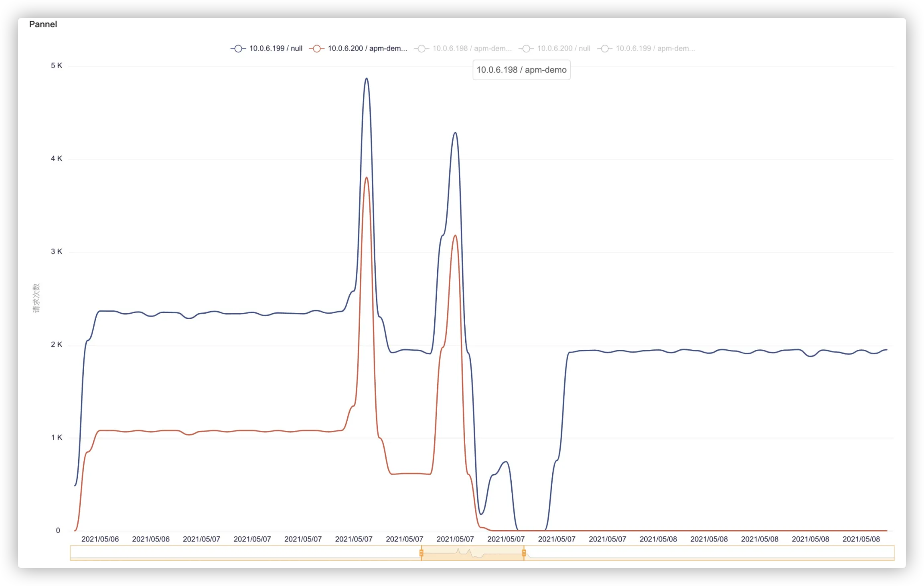Hide series via the '10.0.6.199 / null' legend text
Screen dimensions: 924x586
coord(276,49)
